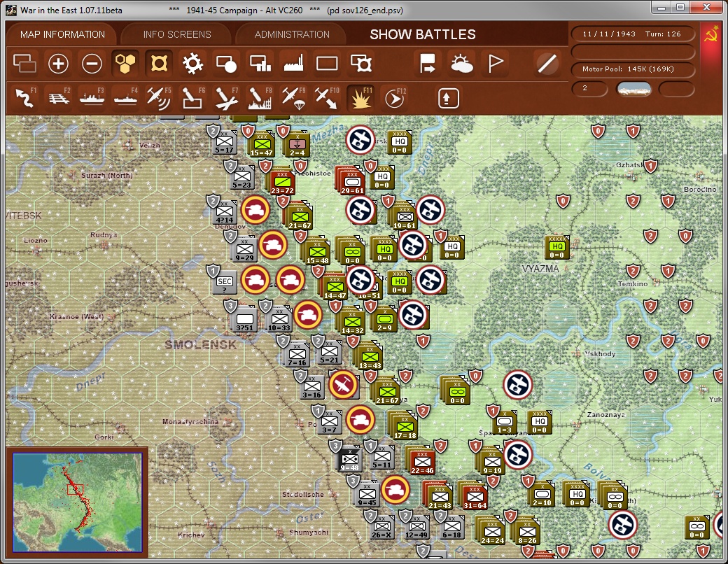The image size is (728, 564).
Task: Select the HQ counter near Vyazma
Action: (556, 247)
